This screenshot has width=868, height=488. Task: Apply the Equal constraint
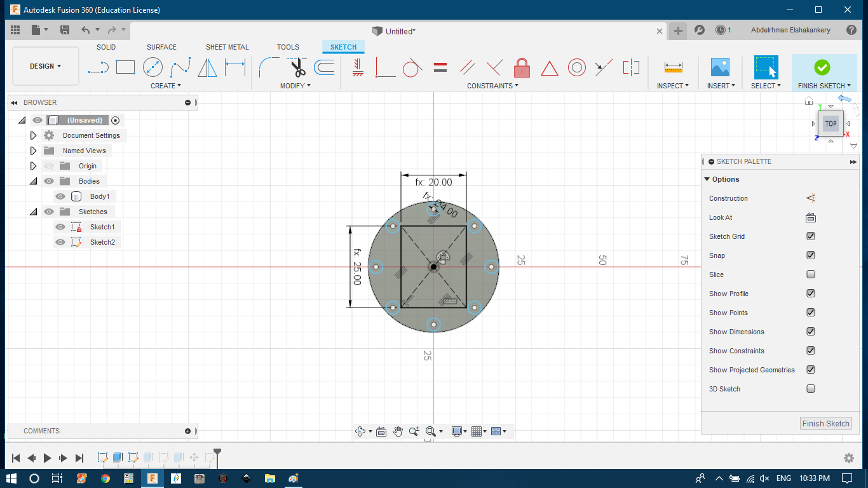point(440,67)
